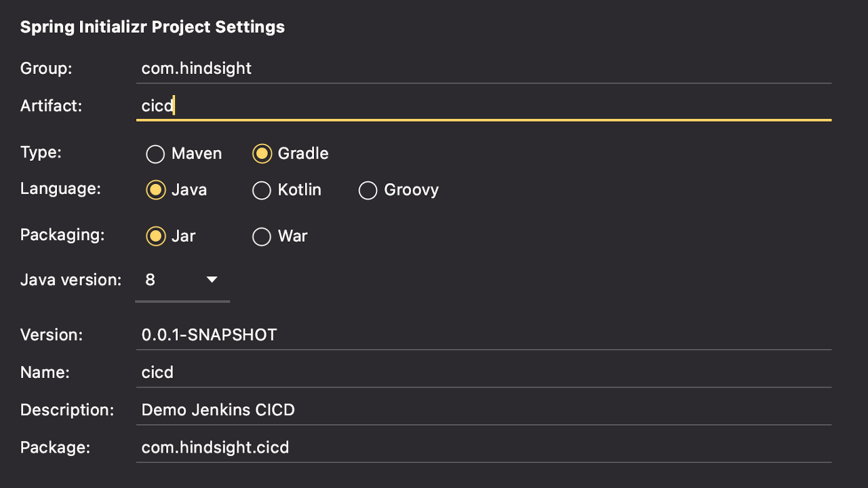Select the Gradle project type
Image resolution: width=868 pixels, height=488 pixels.
pyautogui.click(x=262, y=153)
